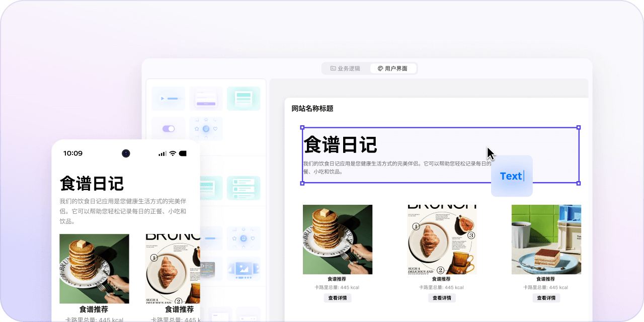
Task: Choose the teal table component tile
Action: pos(244,99)
